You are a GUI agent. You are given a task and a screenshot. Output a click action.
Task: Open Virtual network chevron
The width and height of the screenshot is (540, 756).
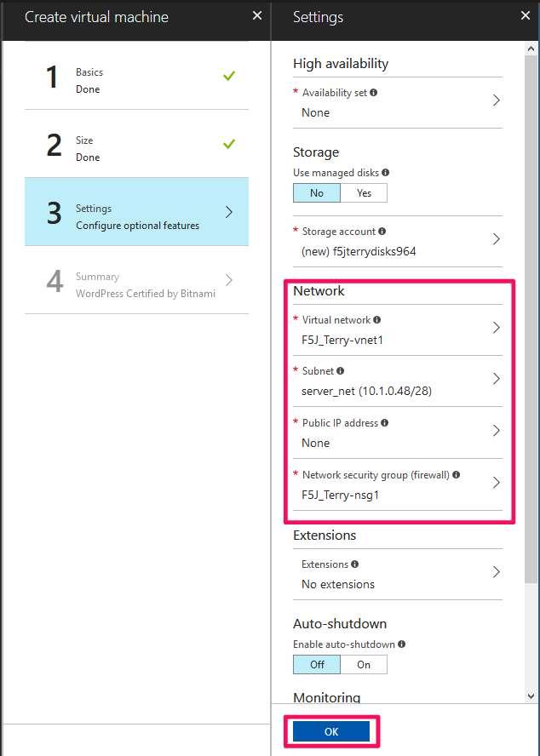pos(496,328)
